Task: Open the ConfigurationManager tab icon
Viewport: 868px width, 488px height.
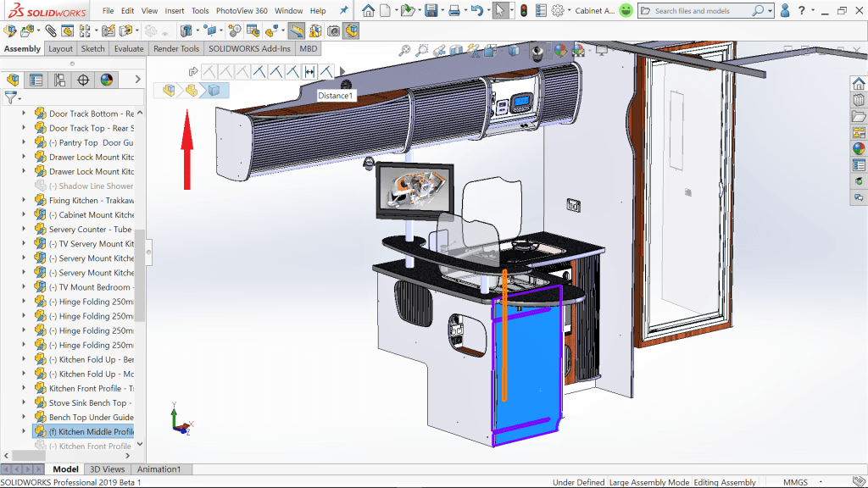Action: pyautogui.click(x=59, y=80)
